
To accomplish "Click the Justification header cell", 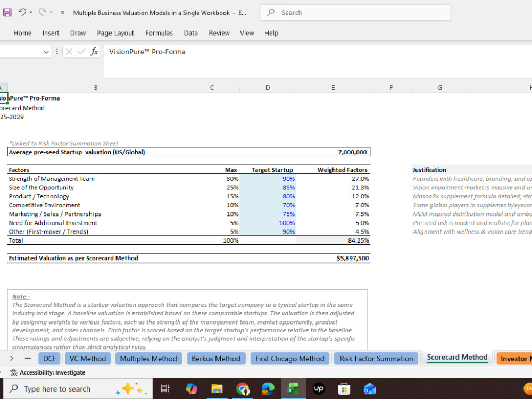I will tap(440, 170).
